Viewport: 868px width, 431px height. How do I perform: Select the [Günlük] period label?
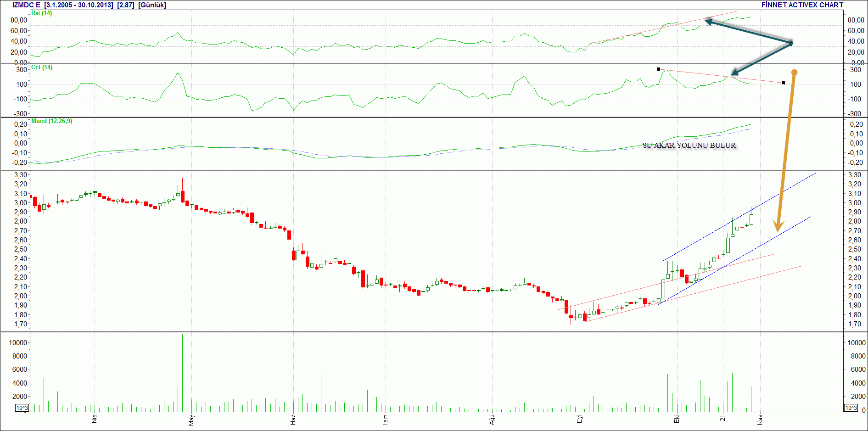point(152,5)
